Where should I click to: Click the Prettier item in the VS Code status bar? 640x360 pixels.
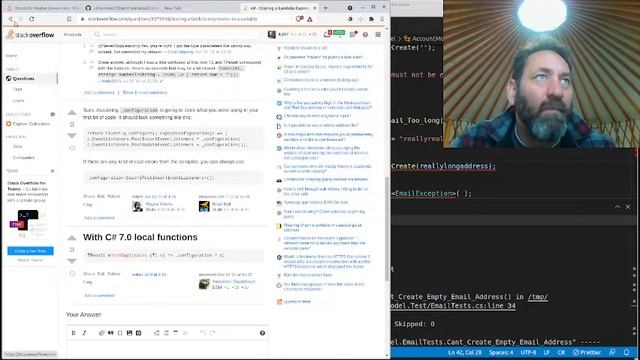[587, 352]
